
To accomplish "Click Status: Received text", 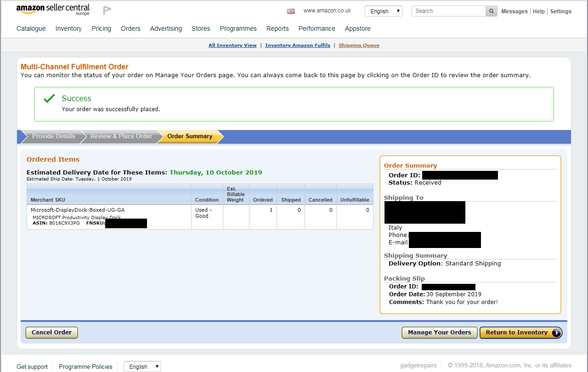I will pyautogui.click(x=415, y=183).
